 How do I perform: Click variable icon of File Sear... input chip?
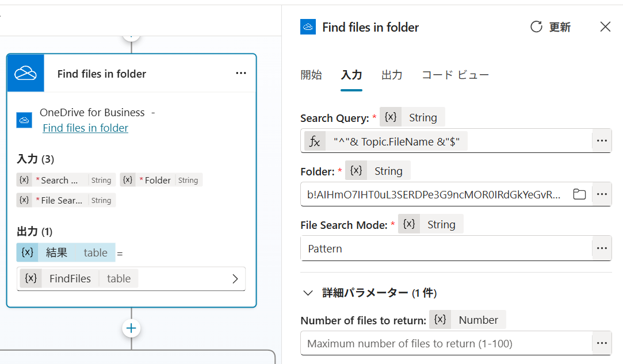[x=24, y=200]
